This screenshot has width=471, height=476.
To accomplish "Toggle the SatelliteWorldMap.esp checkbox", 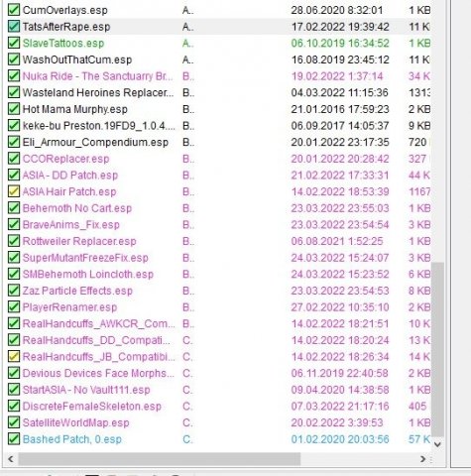I will coord(14,422).
